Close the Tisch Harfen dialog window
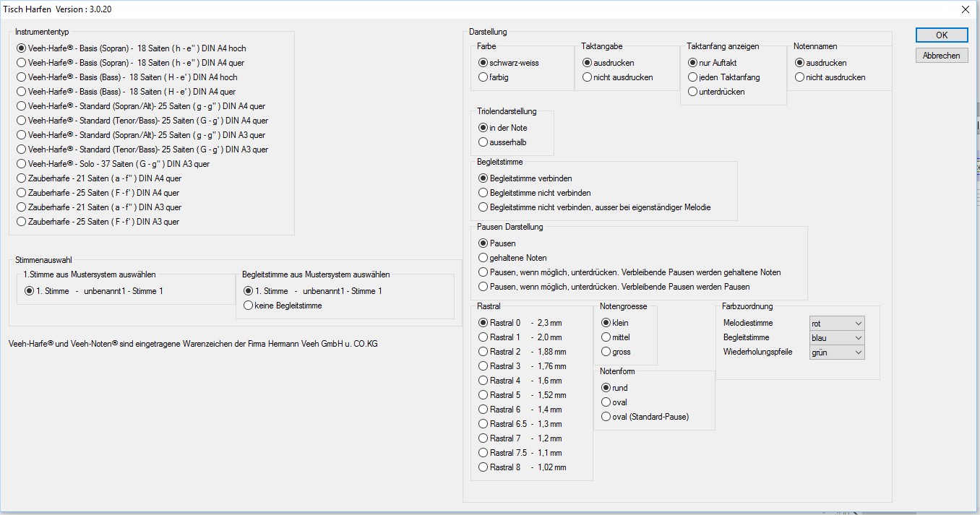Image resolution: width=980 pixels, height=515 pixels. pyautogui.click(x=965, y=9)
